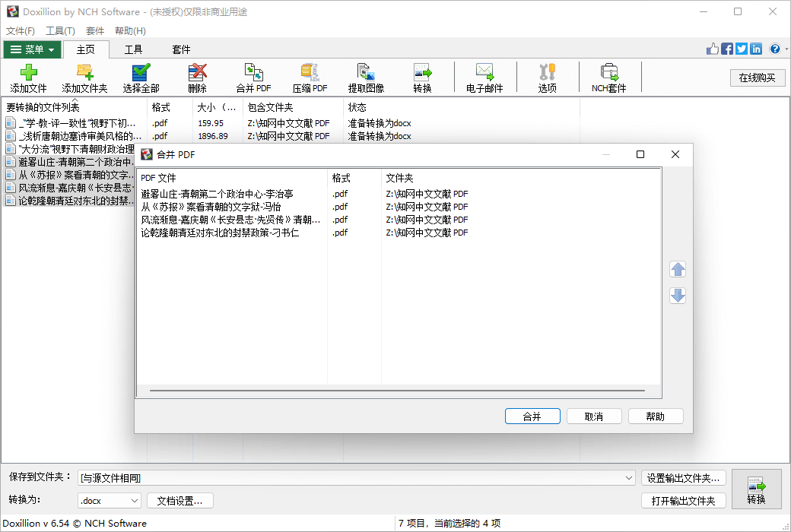Select 论乾隆朝清廷对东北的封禁政策-刁书仁 in dialog
Screen dimensions: 791x532
click(220, 233)
